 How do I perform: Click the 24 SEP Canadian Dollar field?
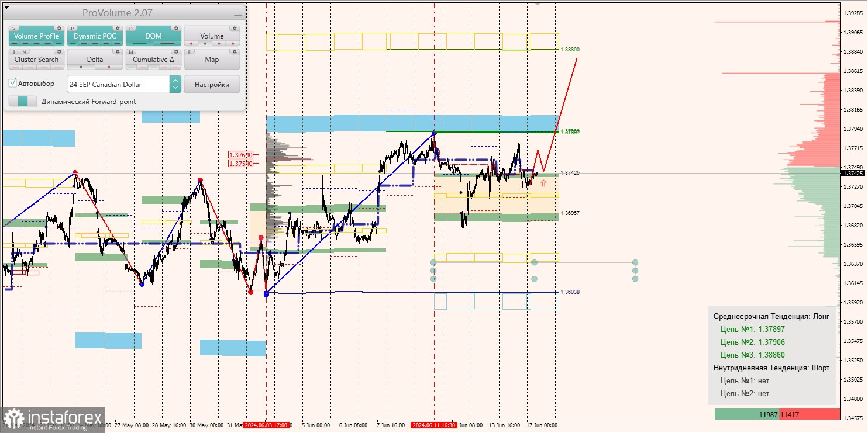click(118, 84)
